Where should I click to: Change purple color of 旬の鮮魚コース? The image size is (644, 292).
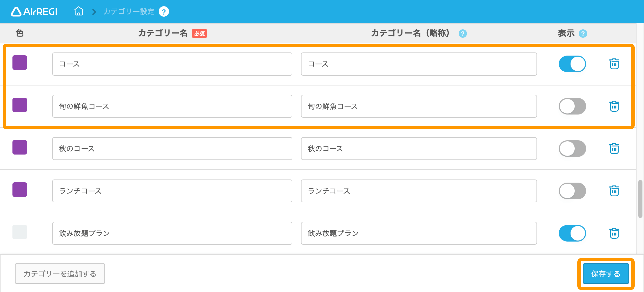click(x=20, y=105)
